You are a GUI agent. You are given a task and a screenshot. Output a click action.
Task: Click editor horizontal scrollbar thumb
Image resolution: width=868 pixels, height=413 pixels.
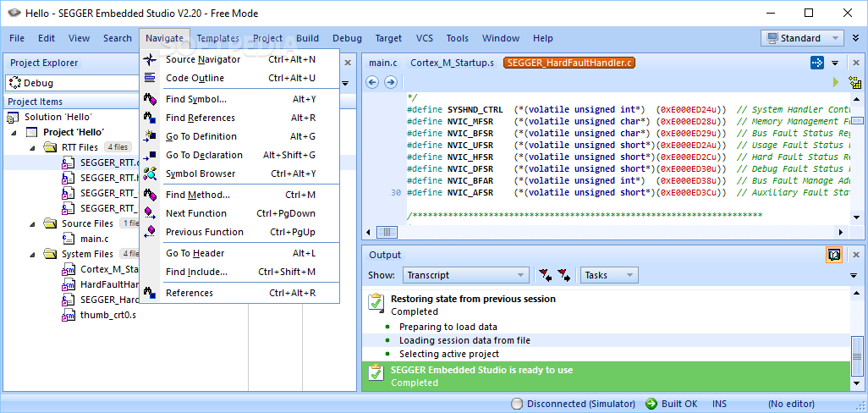point(387,233)
